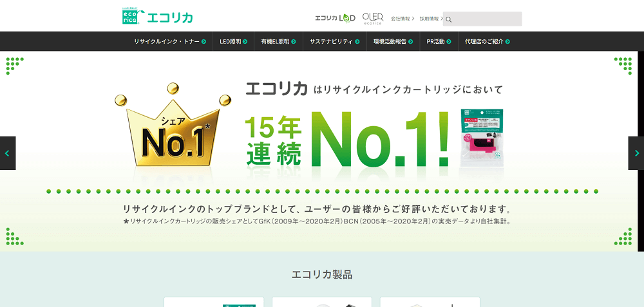Open the OLED ecorica brand logo

coord(372,18)
